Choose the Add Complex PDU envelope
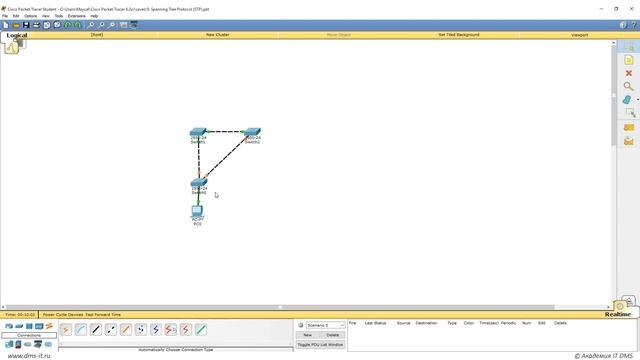Image resolution: width=640 pixels, height=360 pixels. pos(629,141)
